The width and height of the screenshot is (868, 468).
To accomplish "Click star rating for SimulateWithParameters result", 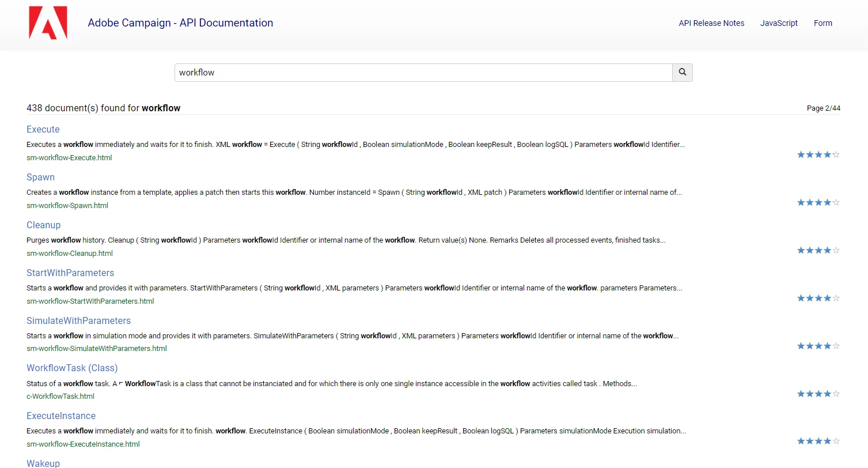I will point(818,346).
